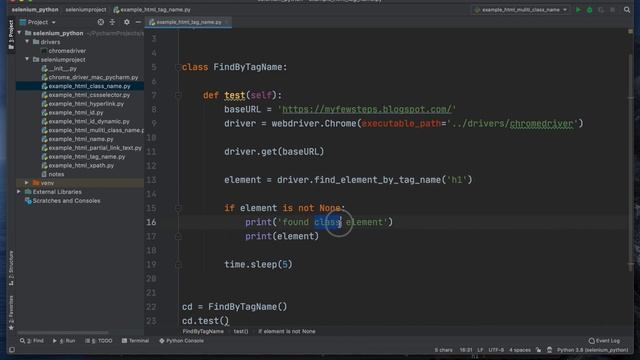Click FindByTagName in editor breadcrumbs
The width and height of the screenshot is (640, 360).
203,331
